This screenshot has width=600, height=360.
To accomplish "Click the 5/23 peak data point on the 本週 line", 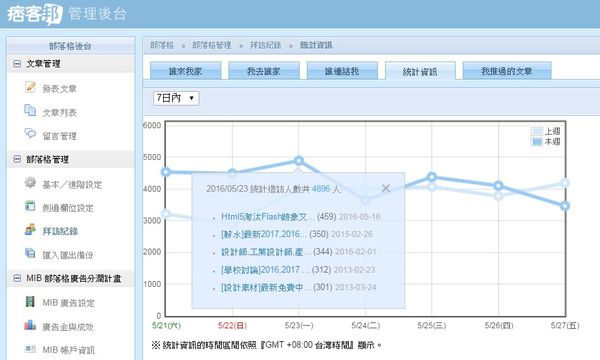I will coord(299,161).
